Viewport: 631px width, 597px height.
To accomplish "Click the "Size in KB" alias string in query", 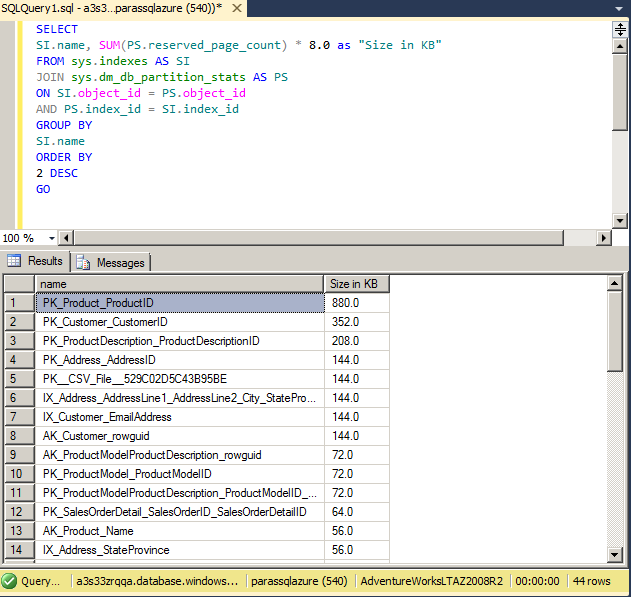I will (x=400, y=45).
